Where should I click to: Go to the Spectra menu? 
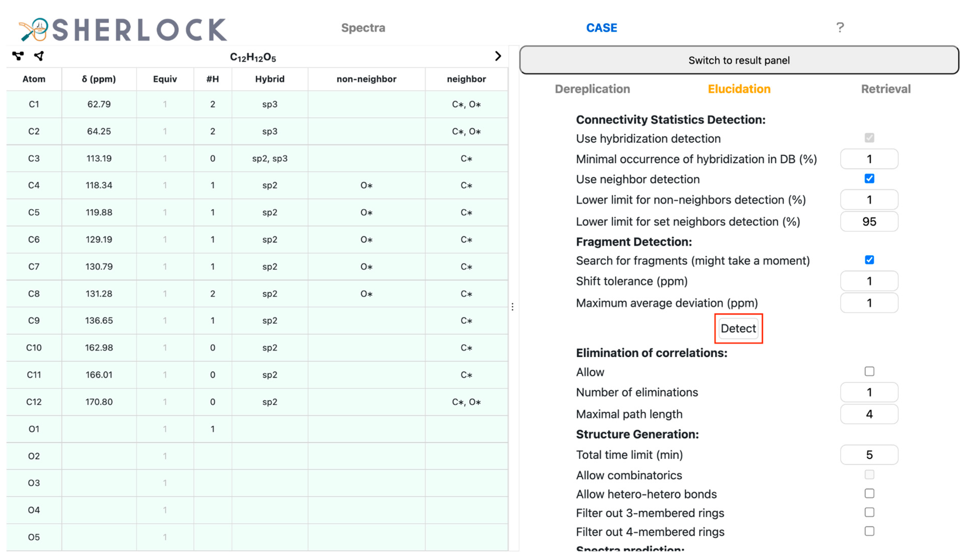(363, 28)
